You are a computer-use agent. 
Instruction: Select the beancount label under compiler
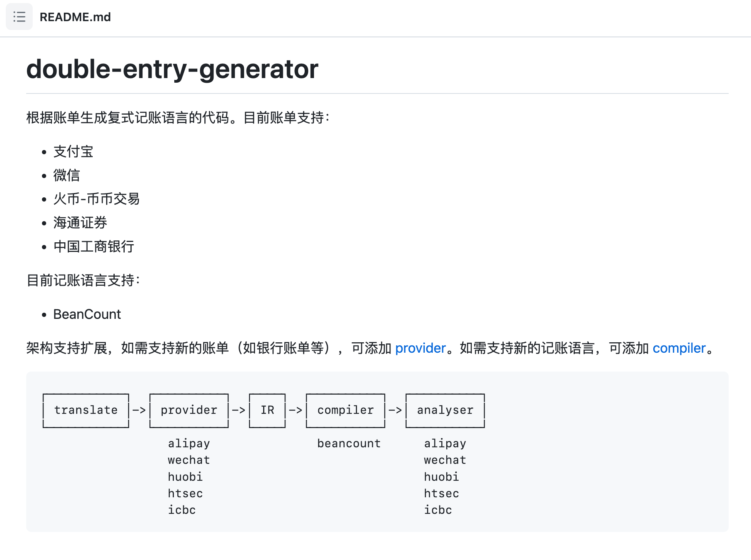tap(349, 443)
